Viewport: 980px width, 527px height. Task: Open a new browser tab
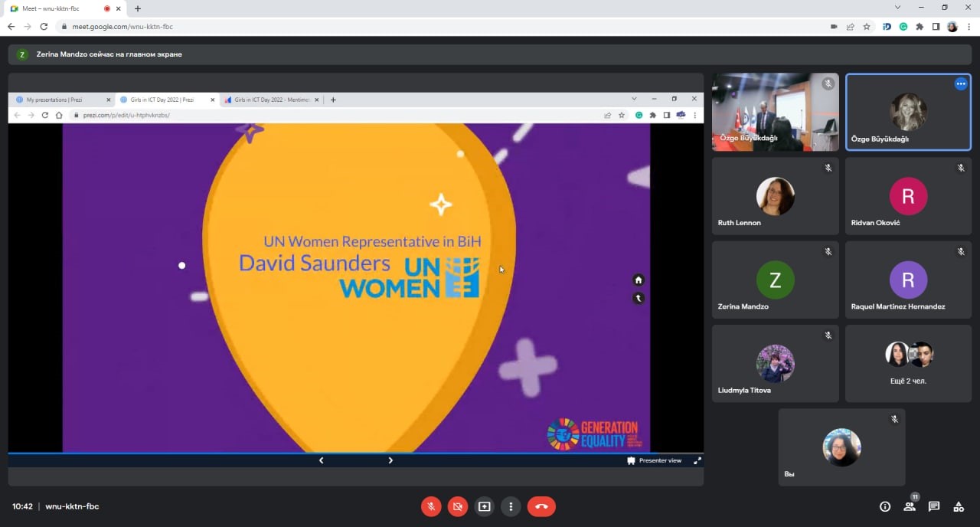coord(138,8)
